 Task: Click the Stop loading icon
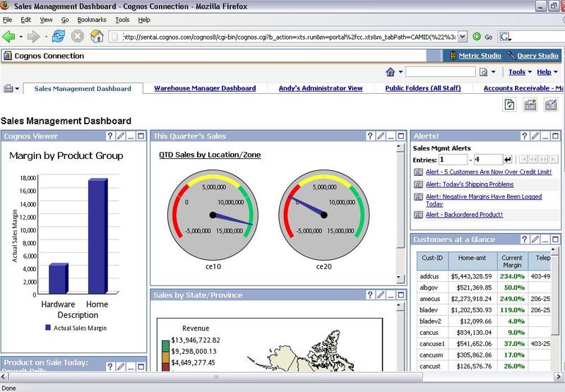[x=77, y=36]
